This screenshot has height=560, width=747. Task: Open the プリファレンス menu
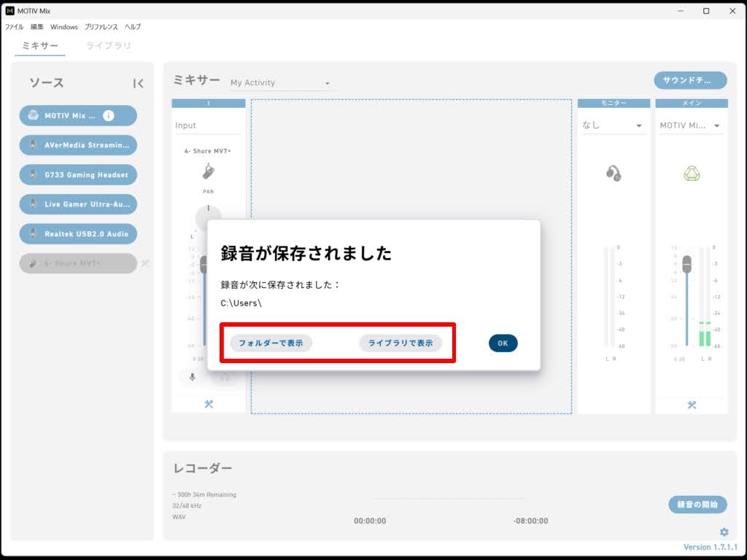(x=101, y=27)
